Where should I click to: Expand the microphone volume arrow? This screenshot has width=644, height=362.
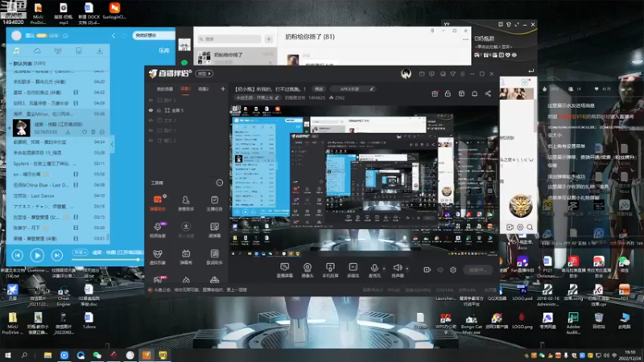coord(384,269)
